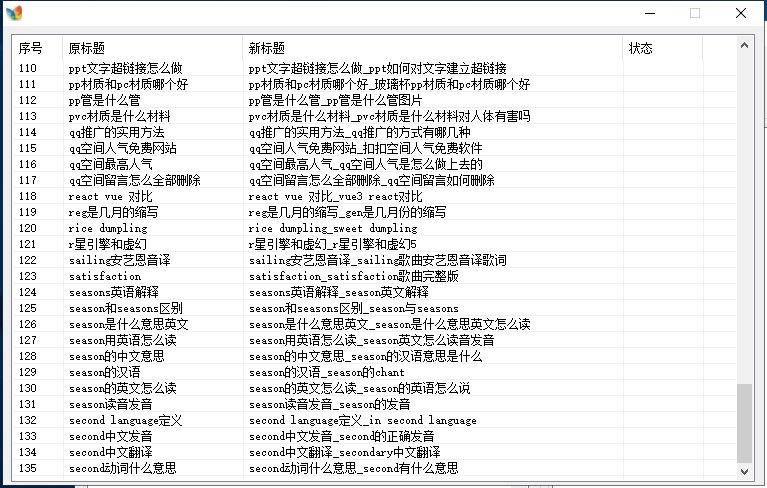Select row 120 rice dumpling
Image resolution: width=767 pixels, height=488 pixels.
pyautogui.click(x=374, y=228)
